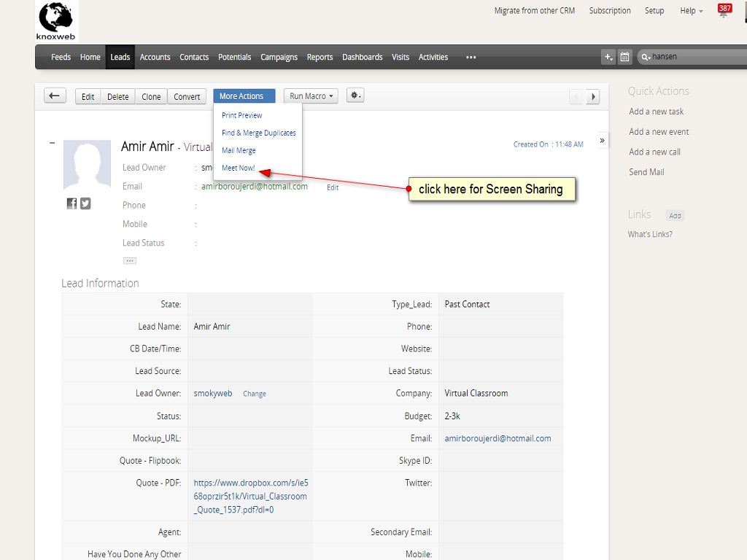Open the Accounts tab

tap(155, 57)
